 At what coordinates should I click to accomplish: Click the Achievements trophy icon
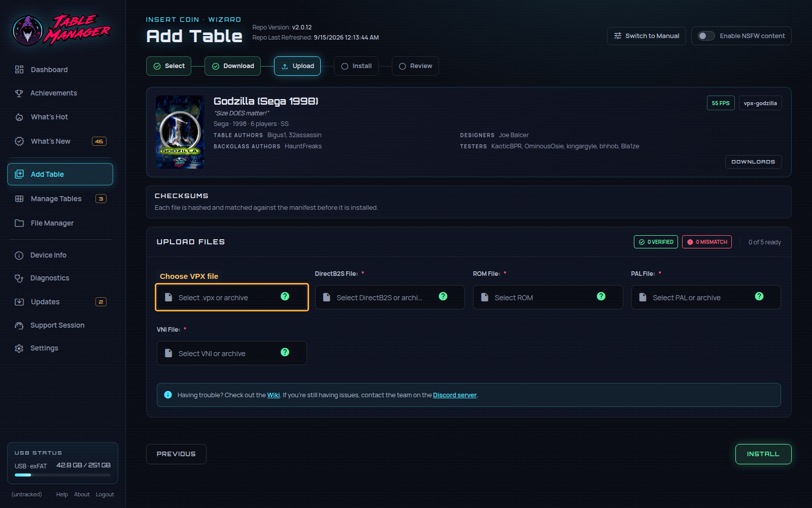(19, 93)
